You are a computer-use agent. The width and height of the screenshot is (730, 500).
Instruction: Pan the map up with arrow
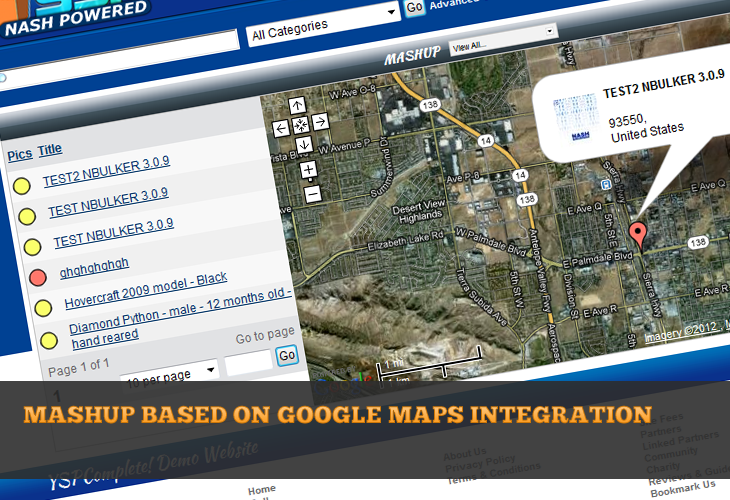297,105
